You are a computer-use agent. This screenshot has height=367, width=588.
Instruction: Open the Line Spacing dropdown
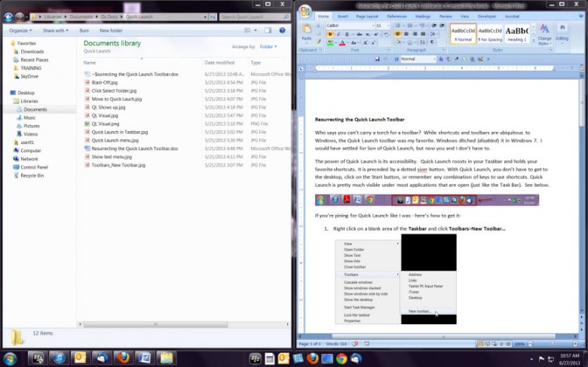434,34
